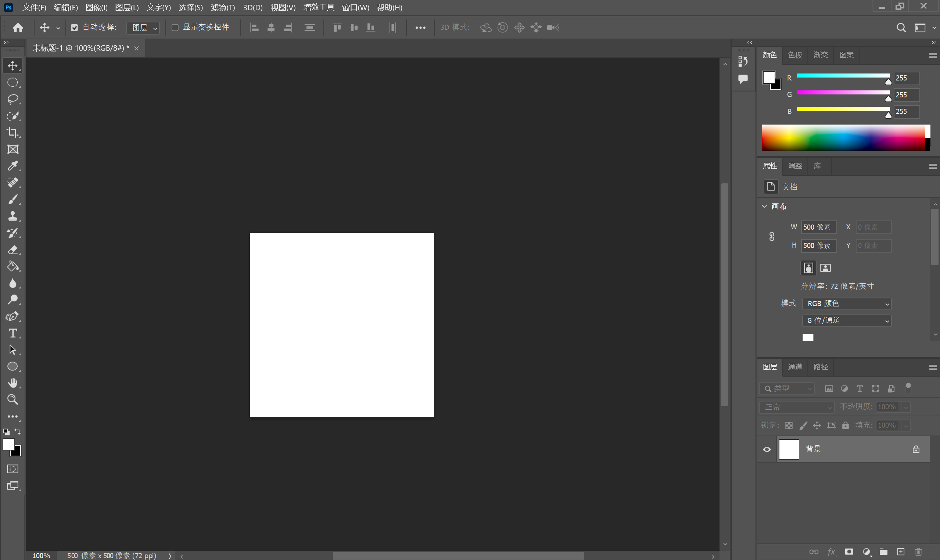Select the Hand tool

[13, 383]
